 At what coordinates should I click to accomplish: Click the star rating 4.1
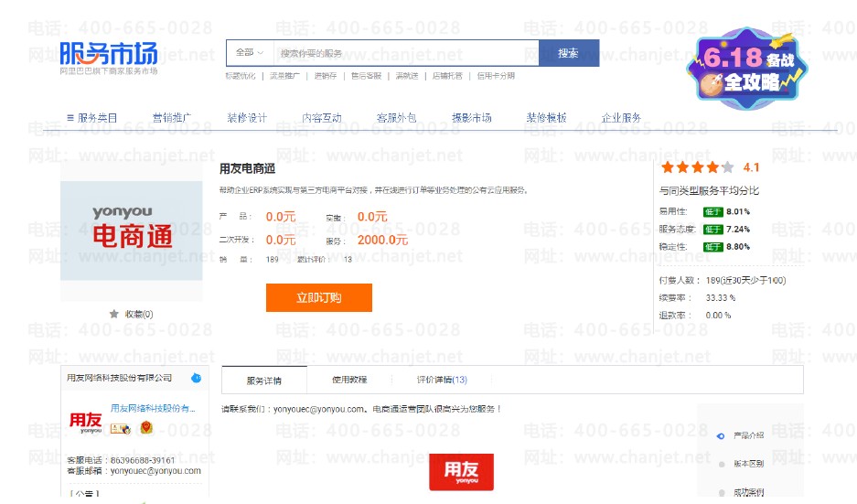coord(711,167)
